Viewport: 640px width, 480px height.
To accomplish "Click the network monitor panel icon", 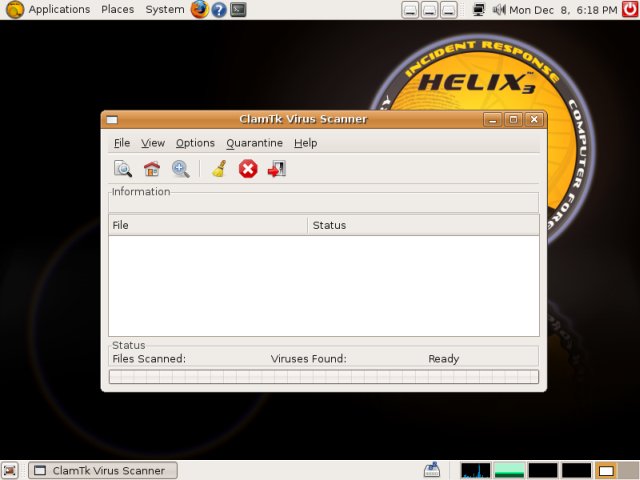I will click(478, 10).
